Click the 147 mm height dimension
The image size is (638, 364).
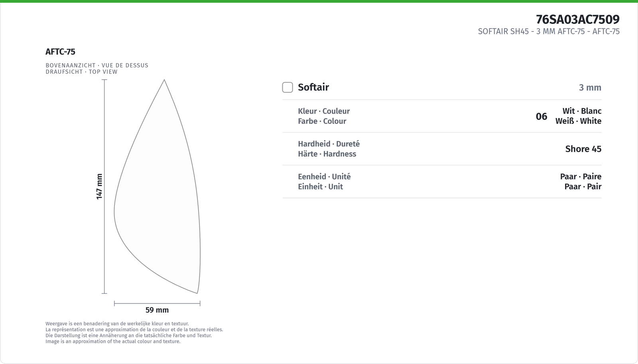coord(100,186)
